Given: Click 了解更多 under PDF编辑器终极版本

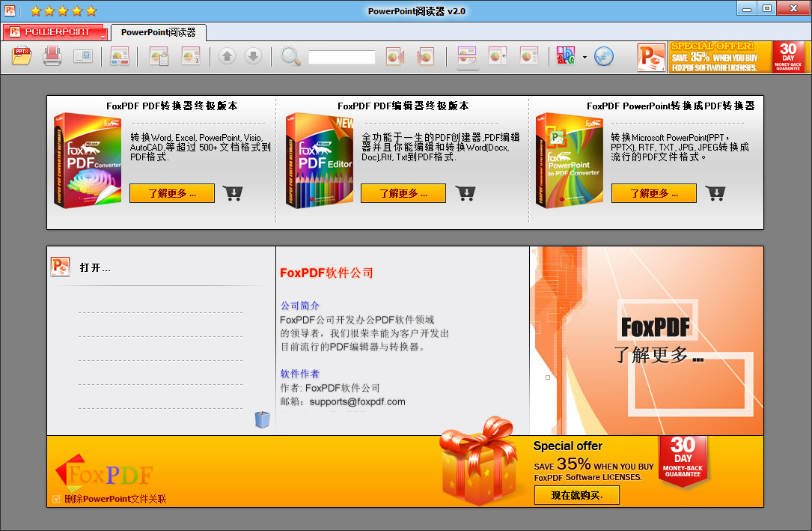Looking at the screenshot, I should coord(403,193).
